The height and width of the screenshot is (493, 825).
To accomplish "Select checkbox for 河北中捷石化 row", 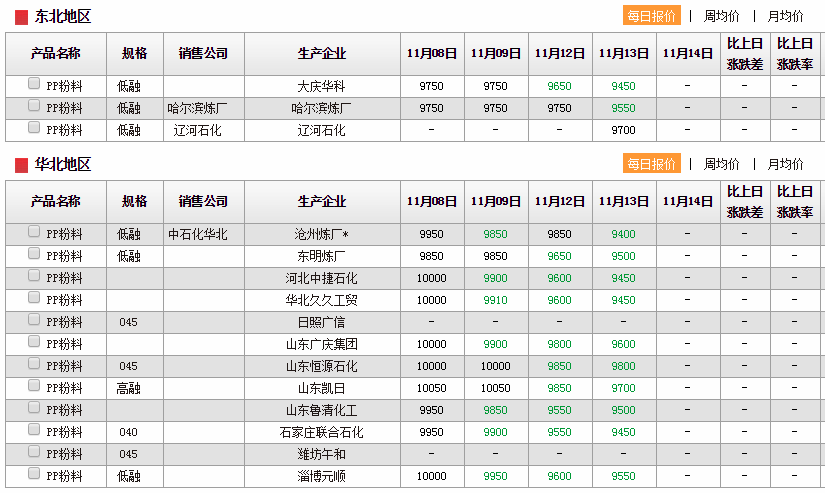I will click(34, 276).
